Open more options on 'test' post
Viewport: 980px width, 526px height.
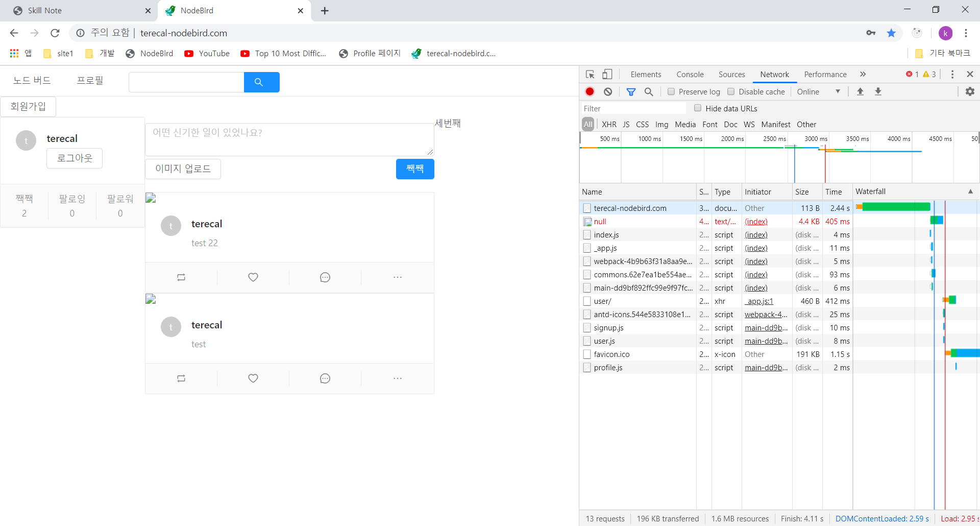[x=398, y=378]
